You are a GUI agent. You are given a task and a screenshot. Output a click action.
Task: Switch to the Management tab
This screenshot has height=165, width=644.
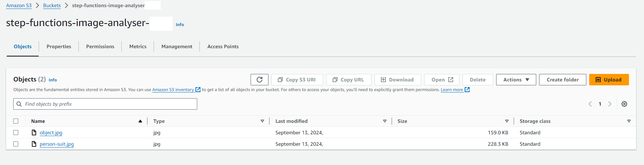click(177, 46)
